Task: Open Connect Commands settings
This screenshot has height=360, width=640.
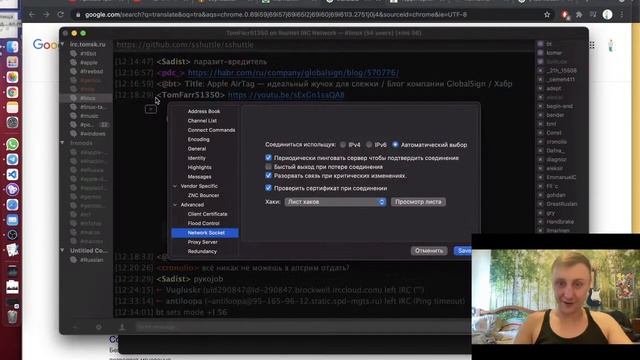Action: tap(211, 130)
